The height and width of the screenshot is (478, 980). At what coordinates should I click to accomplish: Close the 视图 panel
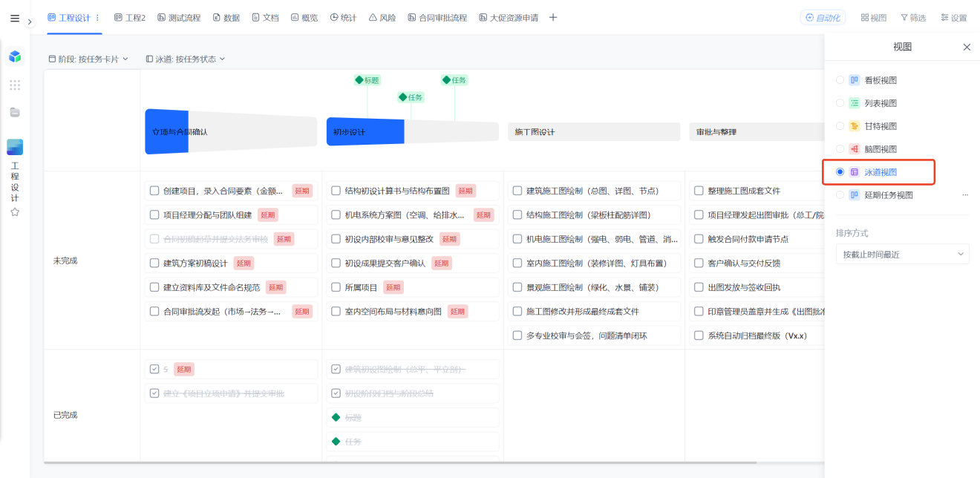click(967, 47)
